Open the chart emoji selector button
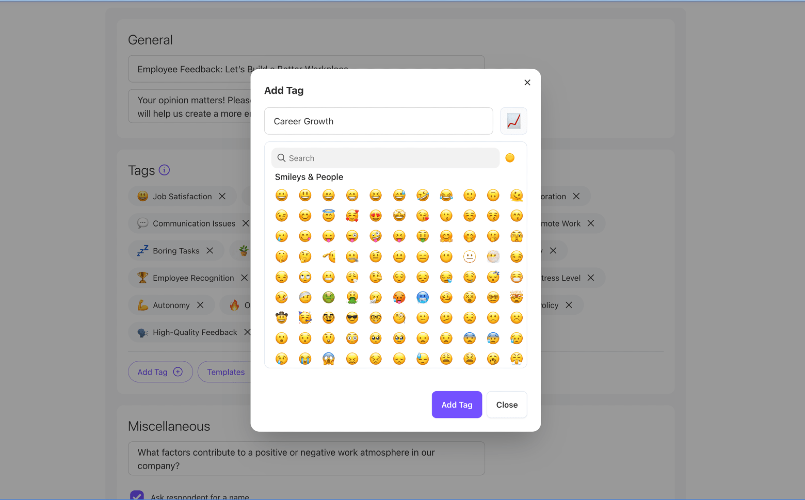 (x=513, y=121)
